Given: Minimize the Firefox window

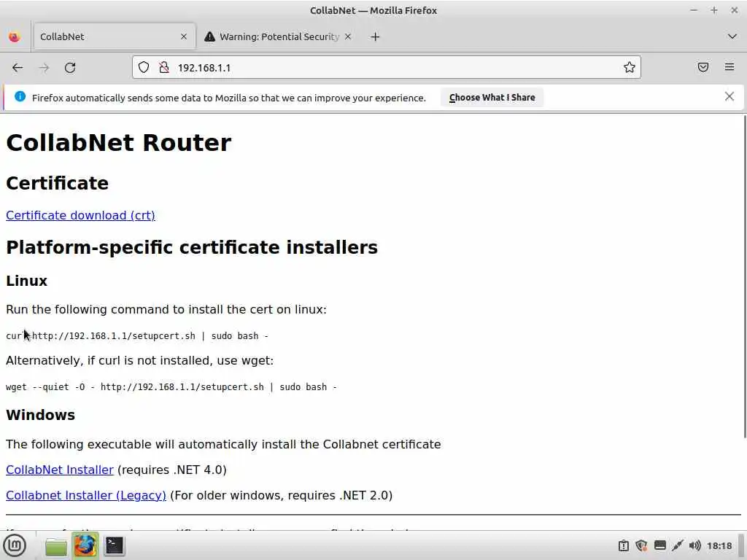Looking at the screenshot, I should pyautogui.click(x=694, y=10).
